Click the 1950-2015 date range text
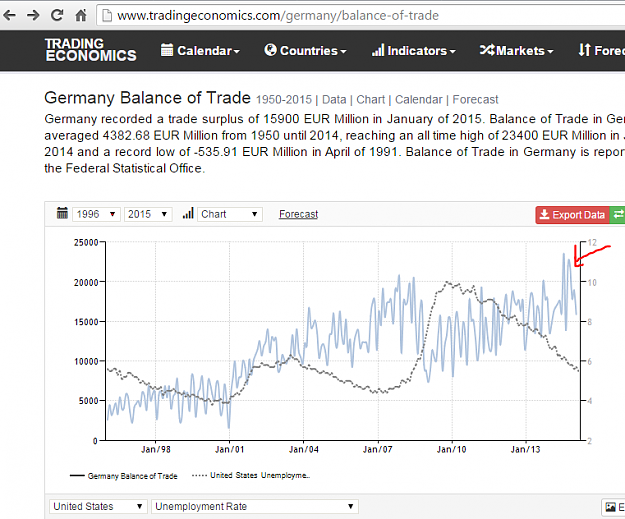625x519 pixels. tap(284, 99)
